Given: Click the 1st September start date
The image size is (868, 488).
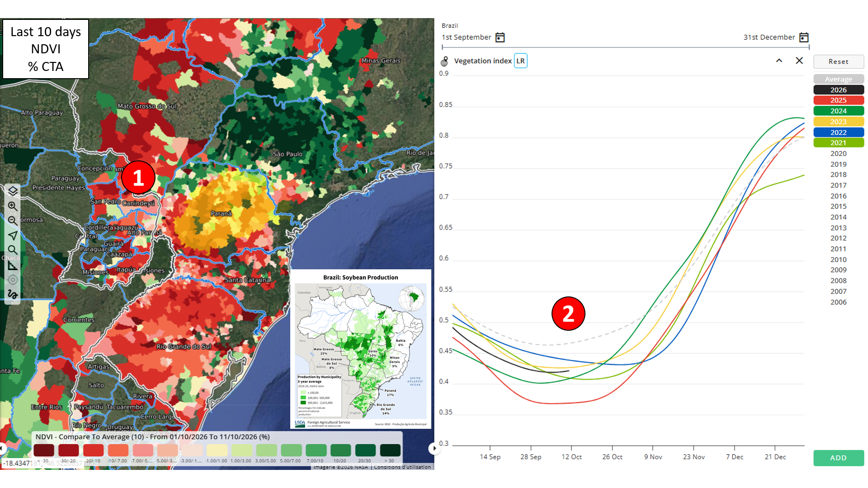Looking at the screenshot, I should (466, 38).
